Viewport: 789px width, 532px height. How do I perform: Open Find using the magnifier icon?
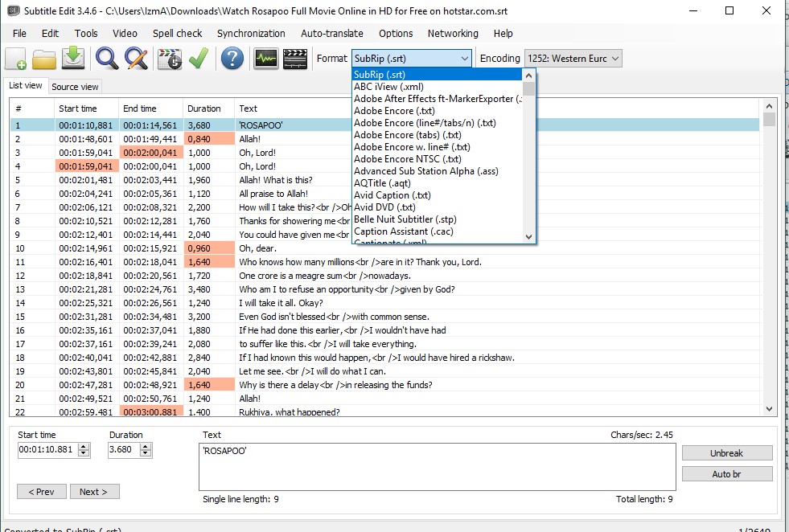107,59
